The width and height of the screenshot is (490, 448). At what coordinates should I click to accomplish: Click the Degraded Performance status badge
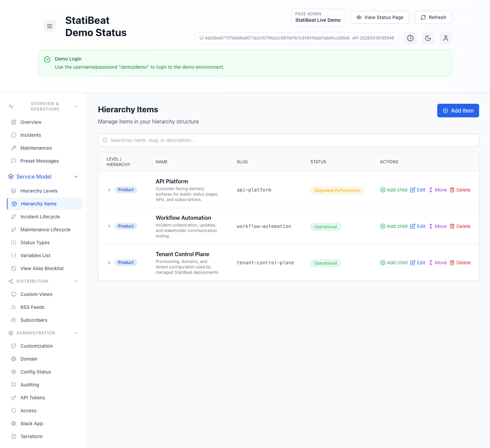[337, 190]
